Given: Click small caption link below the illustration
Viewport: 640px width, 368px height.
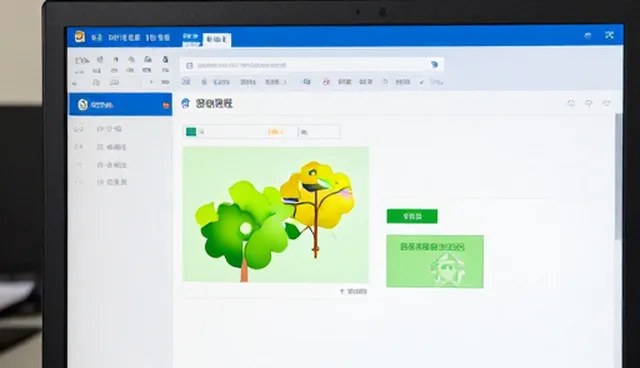Looking at the screenshot, I should point(353,291).
